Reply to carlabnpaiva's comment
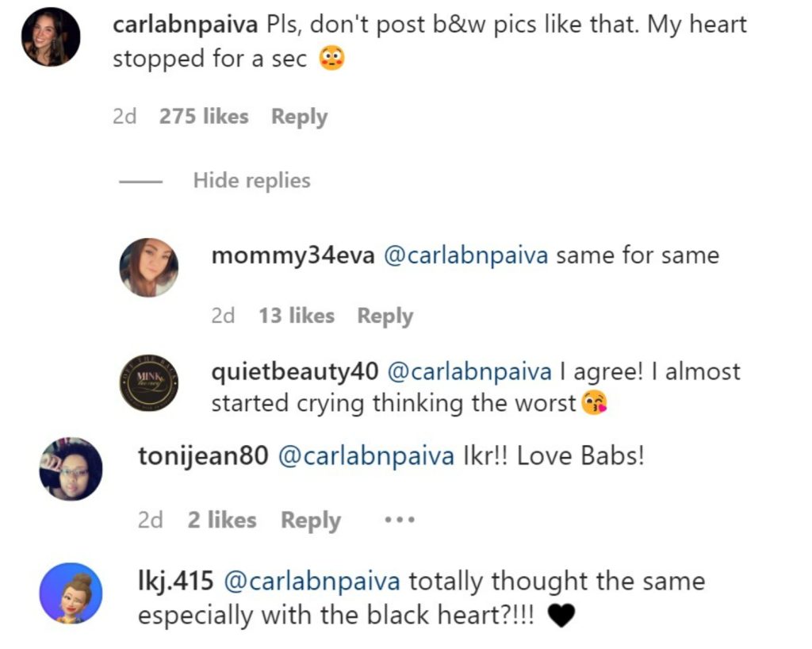 pyautogui.click(x=299, y=117)
